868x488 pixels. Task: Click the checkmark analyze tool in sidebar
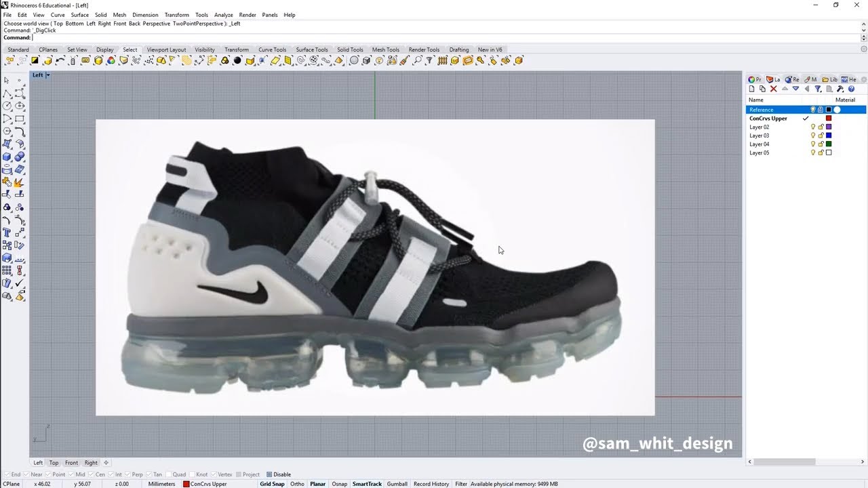point(20,283)
